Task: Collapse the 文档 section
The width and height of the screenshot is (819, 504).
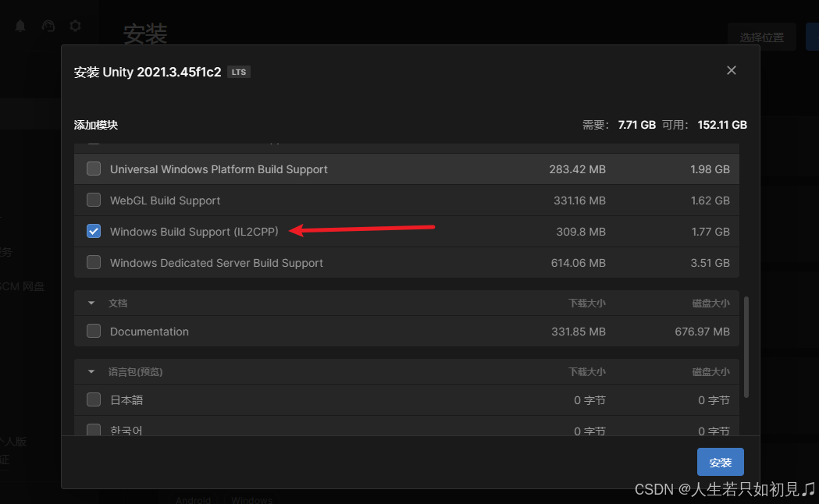Action: pyautogui.click(x=91, y=303)
